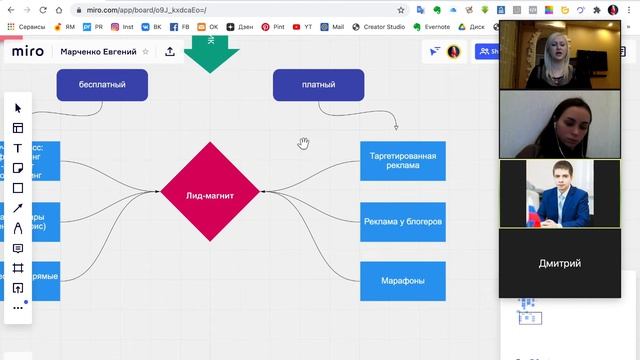Image resolution: width=640 pixels, height=360 pixels.
Task: Click the miro logo
Action: point(28,51)
